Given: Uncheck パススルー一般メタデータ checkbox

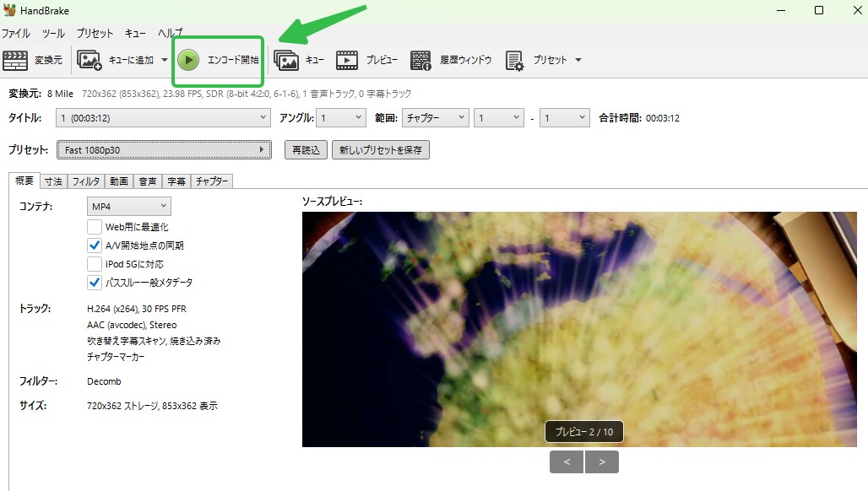Looking at the screenshot, I should (x=95, y=283).
